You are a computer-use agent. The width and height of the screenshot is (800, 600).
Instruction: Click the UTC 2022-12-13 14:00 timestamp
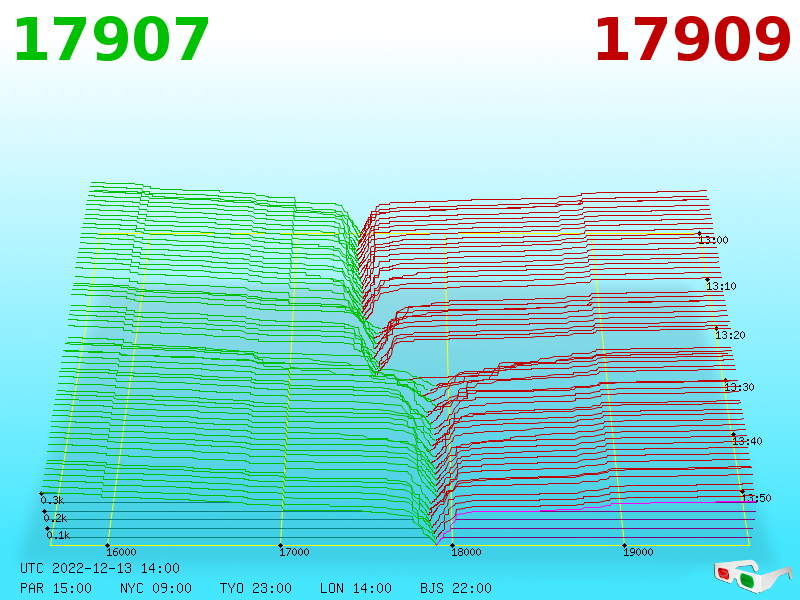point(100,568)
